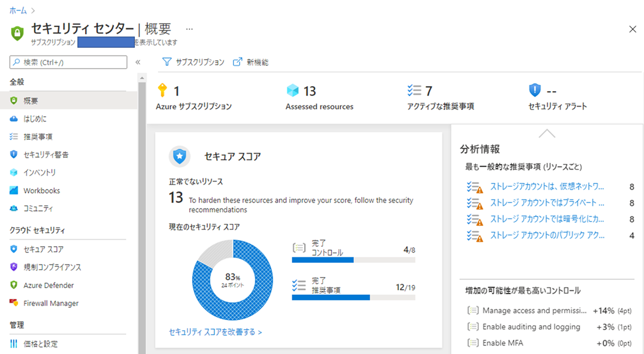Click the 正常でないリソース count 13
644x354 pixels.
pyautogui.click(x=176, y=198)
